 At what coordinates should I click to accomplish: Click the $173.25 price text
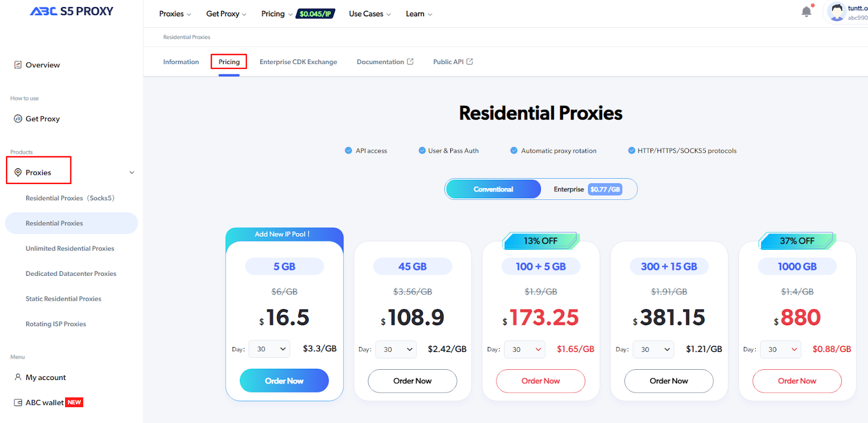(541, 318)
